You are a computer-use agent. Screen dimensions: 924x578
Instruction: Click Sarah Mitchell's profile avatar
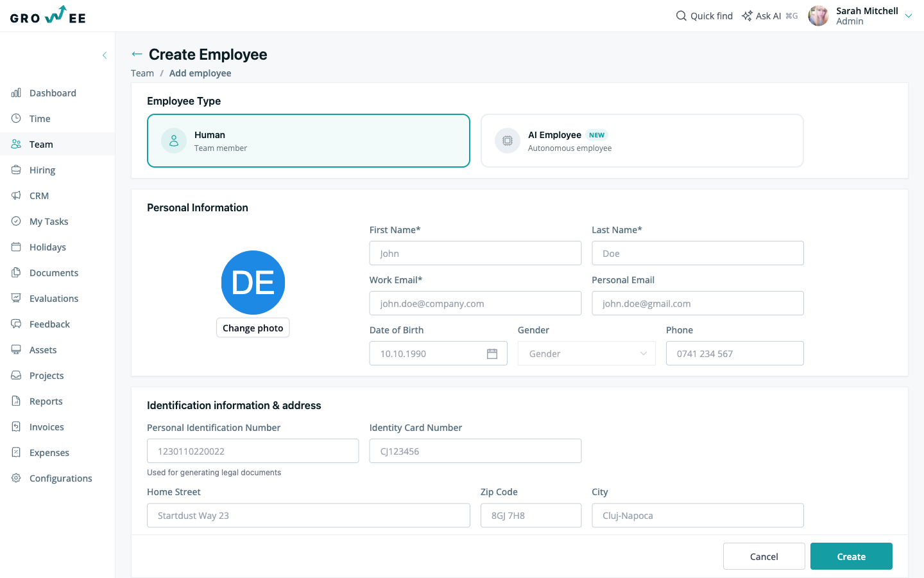818,16
